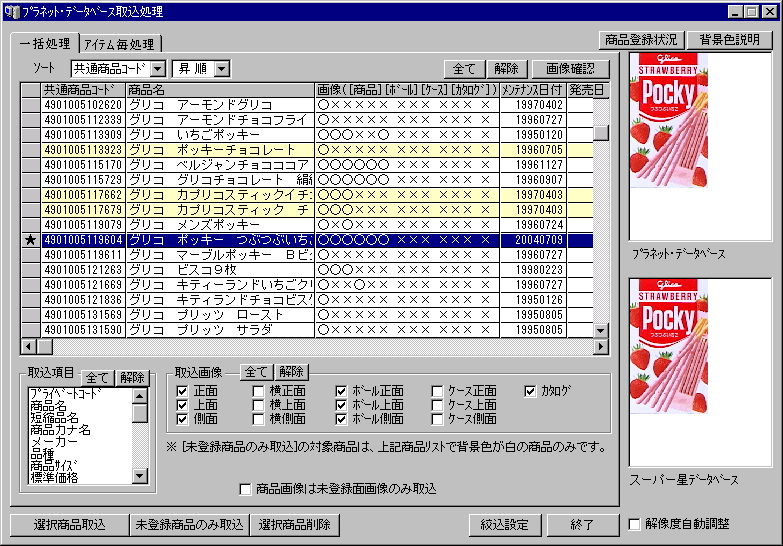This screenshot has height=546, width=783.
Task: Click the 共通商品コード column header
Action: (83, 90)
